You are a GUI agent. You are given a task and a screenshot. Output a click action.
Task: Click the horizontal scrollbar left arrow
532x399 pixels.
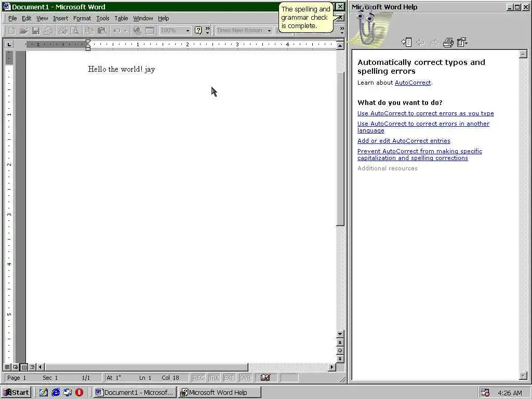41,367
